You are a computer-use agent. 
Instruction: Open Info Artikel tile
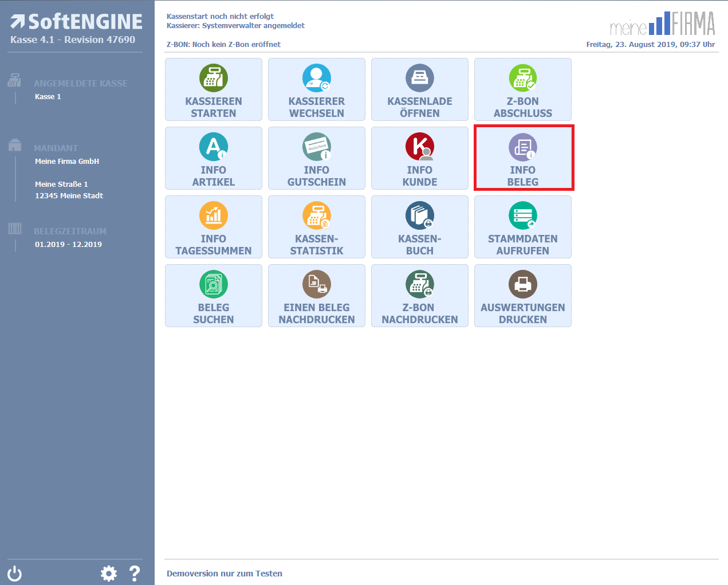[x=213, y=158]
